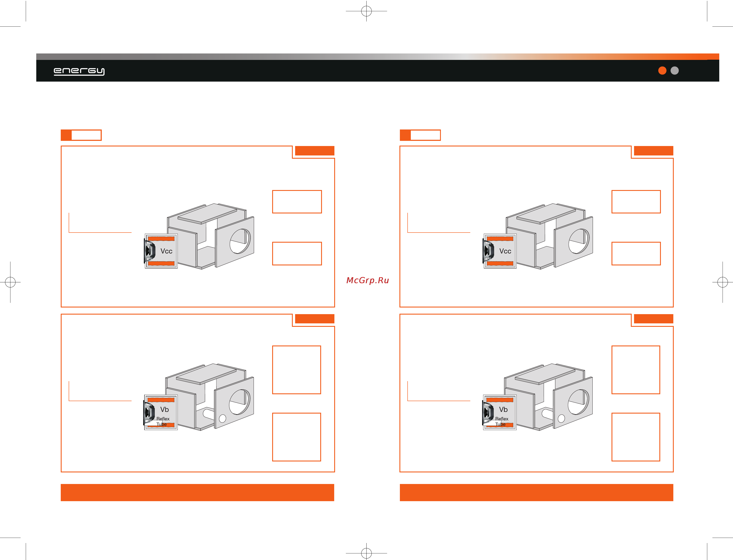Select the small orange section tab above right page
The image size is (733, 560).
point(420,135)
